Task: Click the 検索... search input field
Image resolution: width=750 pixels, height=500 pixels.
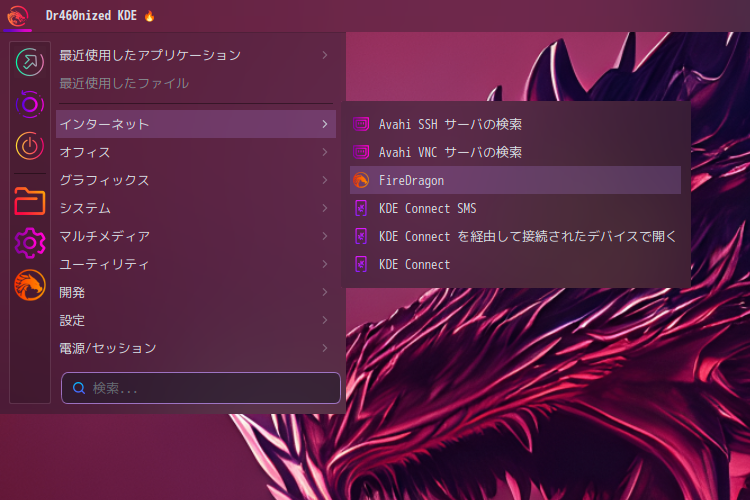Action: click(x=200, y=388)
